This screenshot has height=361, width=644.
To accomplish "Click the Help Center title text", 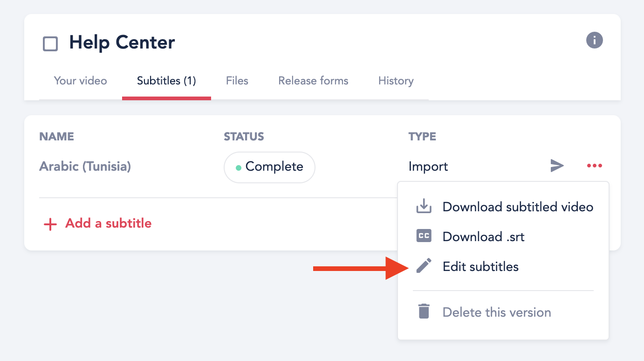I will [122, 43].
